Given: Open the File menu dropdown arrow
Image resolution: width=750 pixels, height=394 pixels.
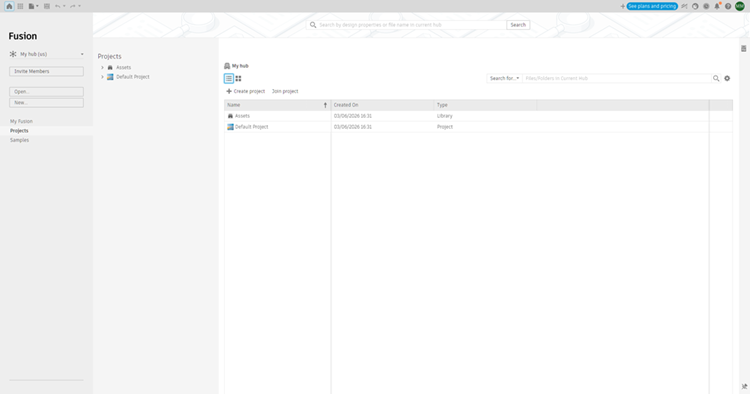Looking at the screenshot, I should point(37,6).
